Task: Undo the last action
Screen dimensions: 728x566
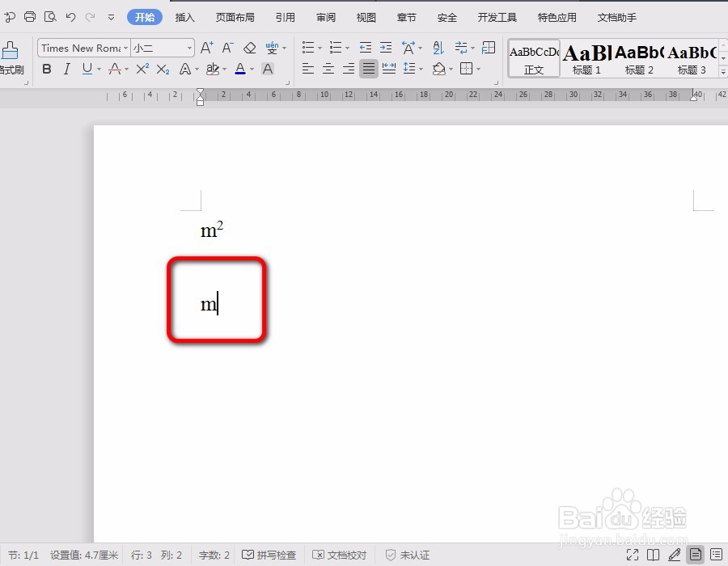Action: (70, 17)
